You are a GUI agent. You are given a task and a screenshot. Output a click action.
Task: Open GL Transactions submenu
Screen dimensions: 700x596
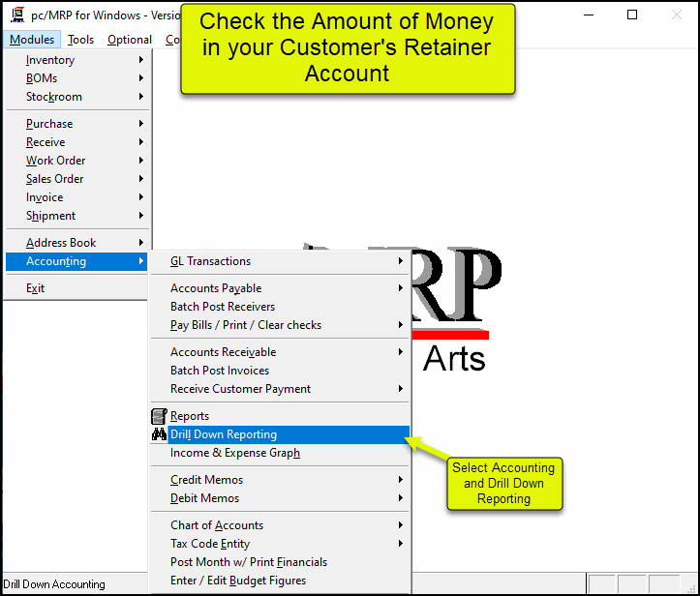pyautogui.click(x=280, y=261)
